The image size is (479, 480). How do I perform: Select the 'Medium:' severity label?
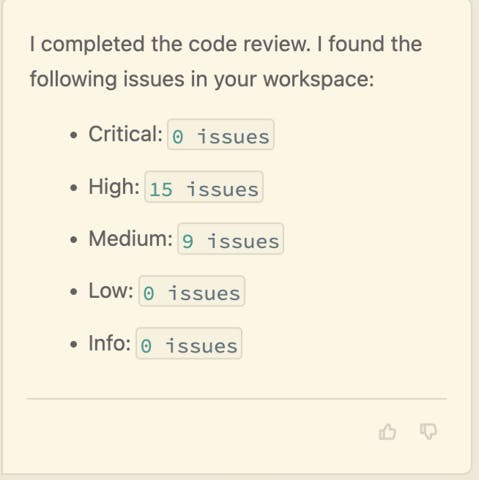(x=131, y=239)
